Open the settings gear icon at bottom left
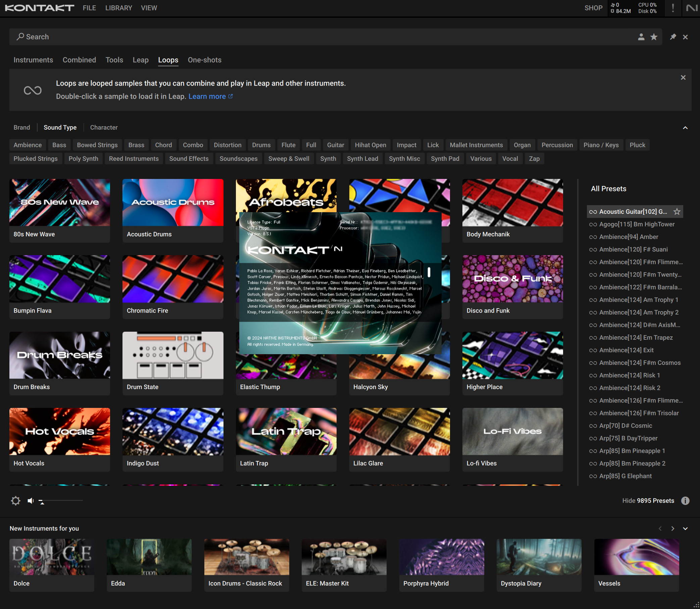Image resolution: width=700 pixels, height=609 pixels. 16,501
